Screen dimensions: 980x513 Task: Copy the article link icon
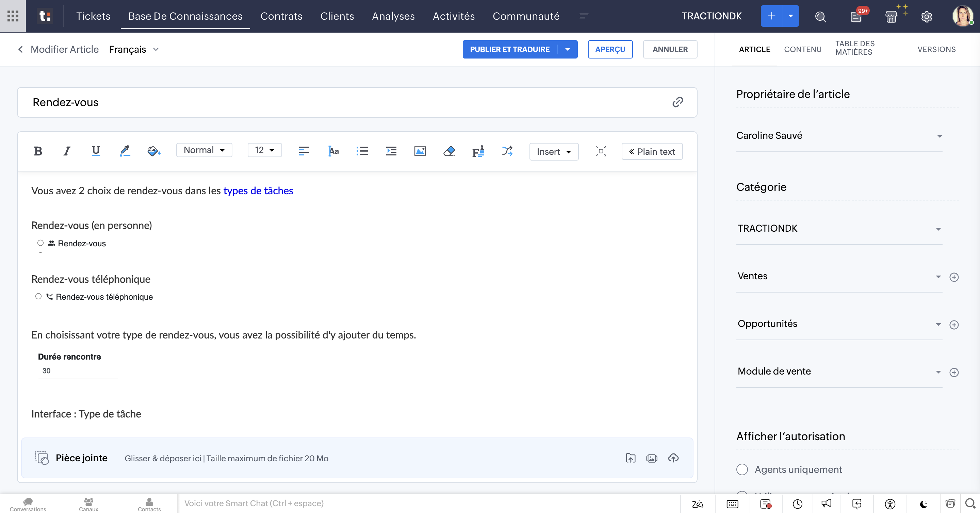click(677, 102)
